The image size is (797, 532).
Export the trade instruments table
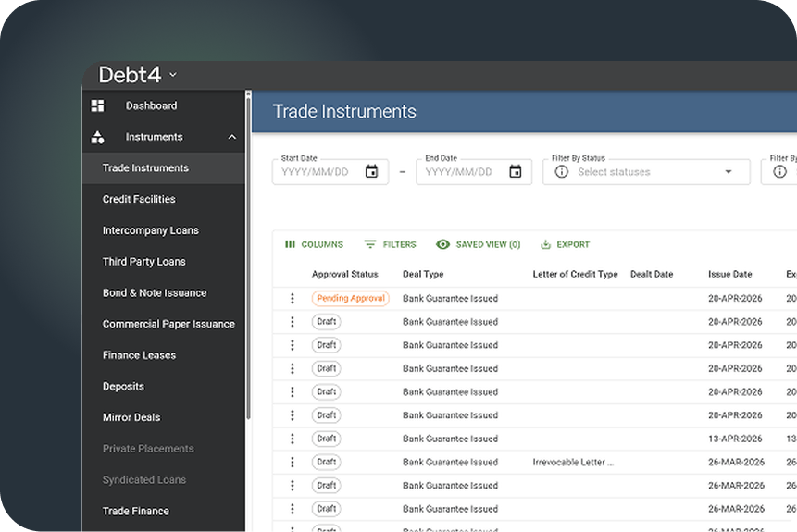(565, 244)
